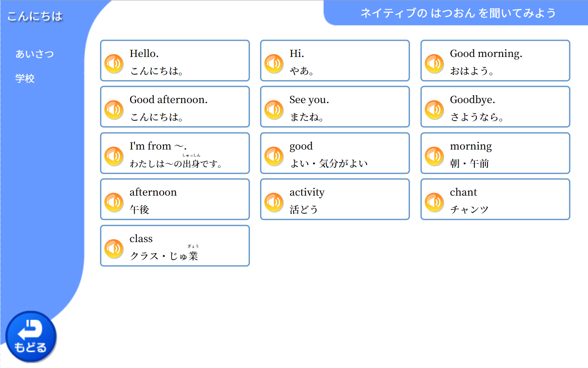Screen dimensions: 588x368
Task: Click the speaker icon for activity
Action: click(x=274, y=202)
